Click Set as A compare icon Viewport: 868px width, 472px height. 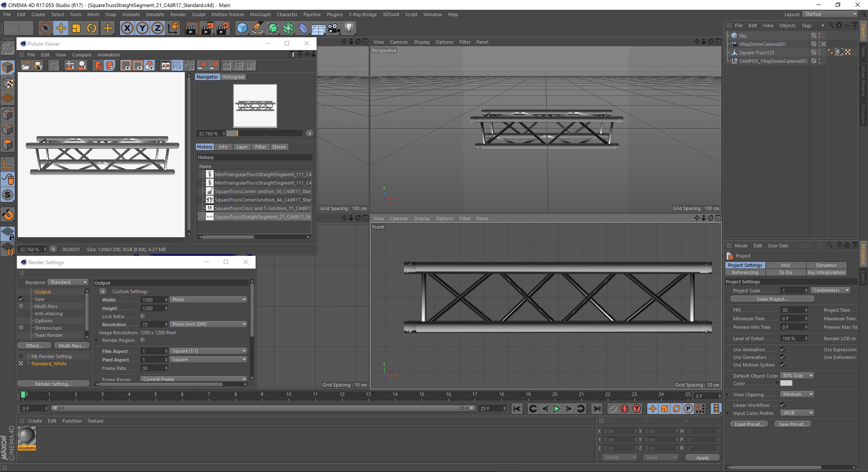[x=203, y=66]
